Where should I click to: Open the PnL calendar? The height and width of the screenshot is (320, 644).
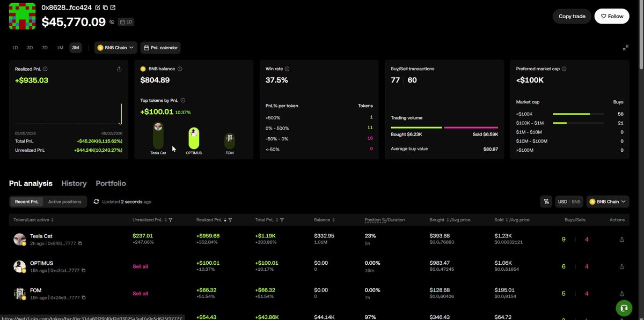click(x=160, y=48)
